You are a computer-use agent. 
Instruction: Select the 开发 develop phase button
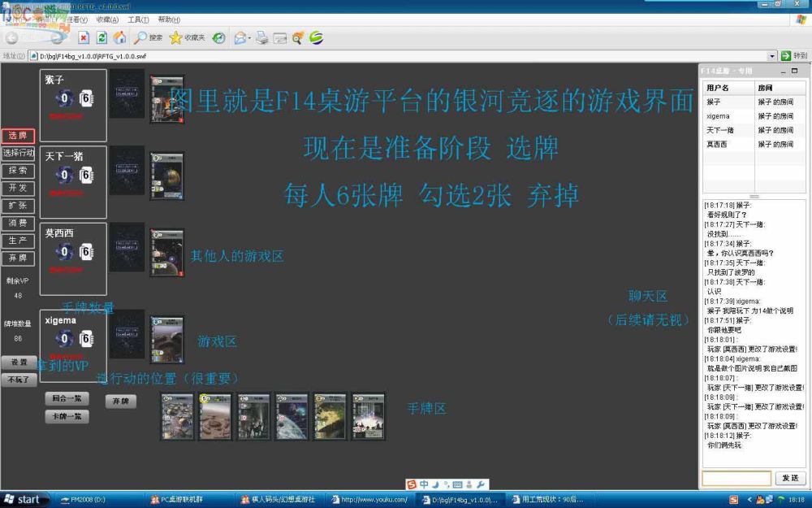coord(18,189)
